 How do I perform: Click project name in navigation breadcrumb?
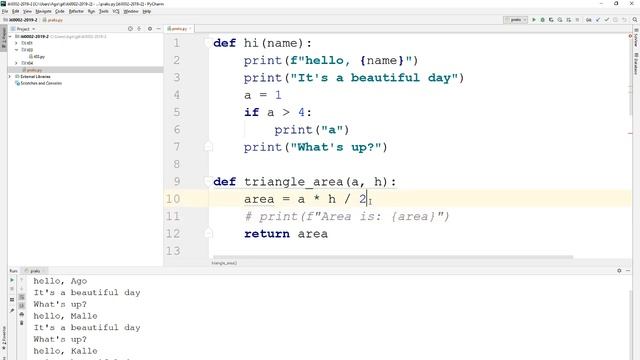[20, 20]
